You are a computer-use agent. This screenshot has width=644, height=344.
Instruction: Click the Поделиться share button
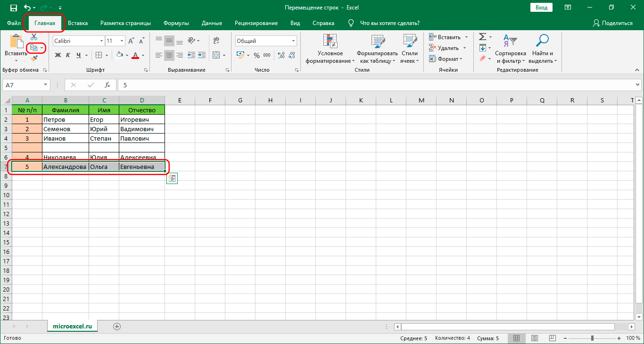click(x=613, y=23)
